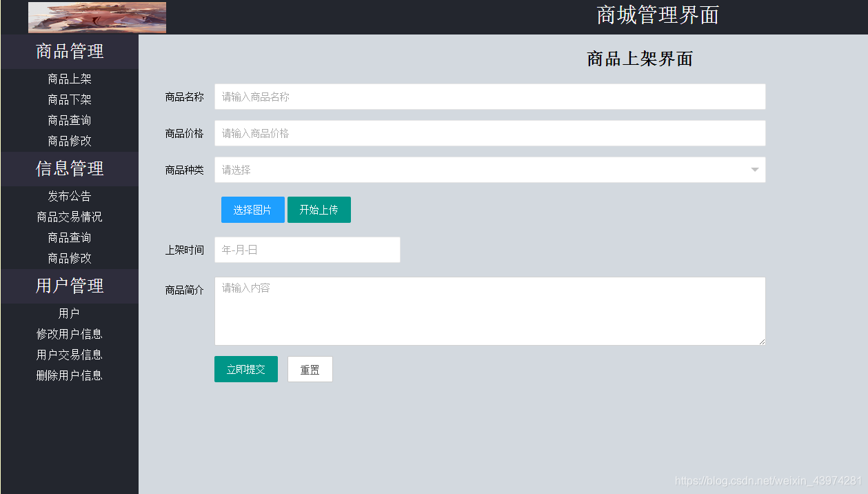Image resolution: width=868 pixels, height=494 pixels.
Task: Open the 商品种类 请选择 dropdown
Action: (490, 170)
